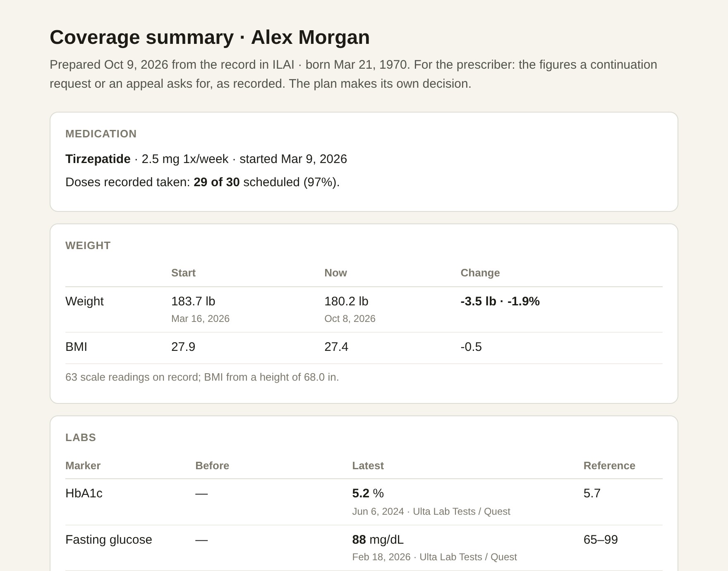Click the Before column header
The image size is (728, 571).
(212, 465)
